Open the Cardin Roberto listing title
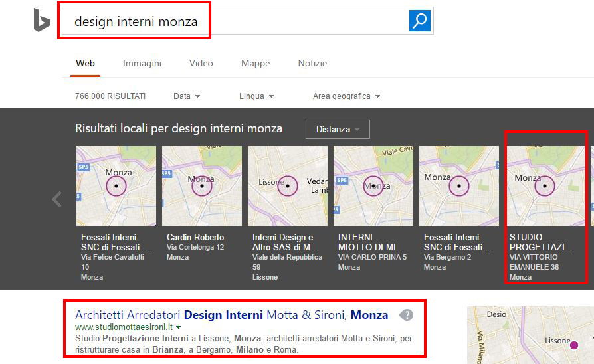Image resolution: width=594 pixels, height=364 pixels. coord(195,238)
